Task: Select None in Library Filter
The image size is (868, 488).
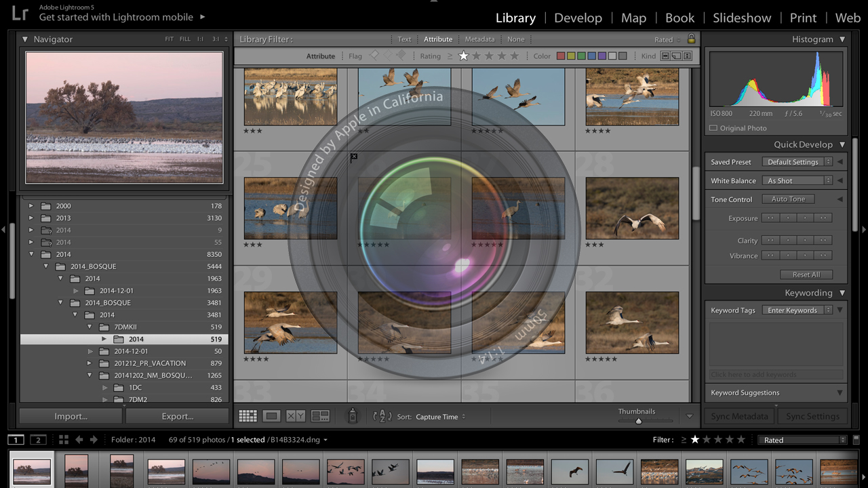Action: tap(515, 39)
